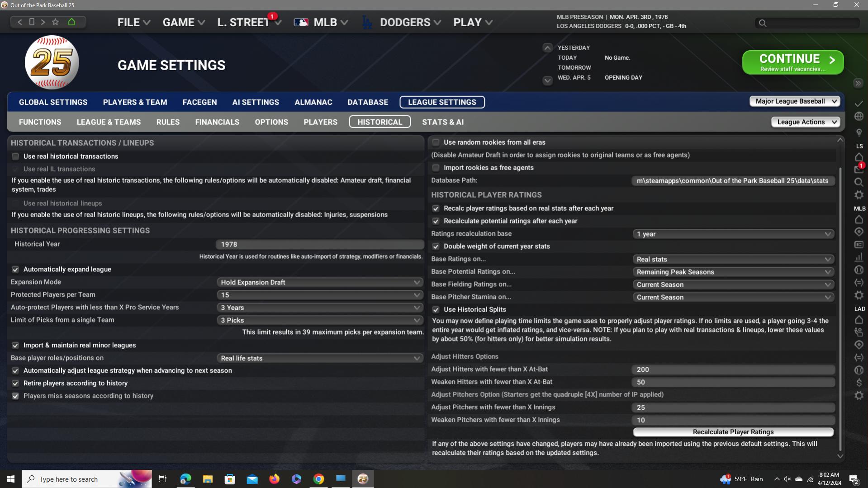868x488 pixels.
Task: Open the AI Settings tab
Action: coord(256,102)
